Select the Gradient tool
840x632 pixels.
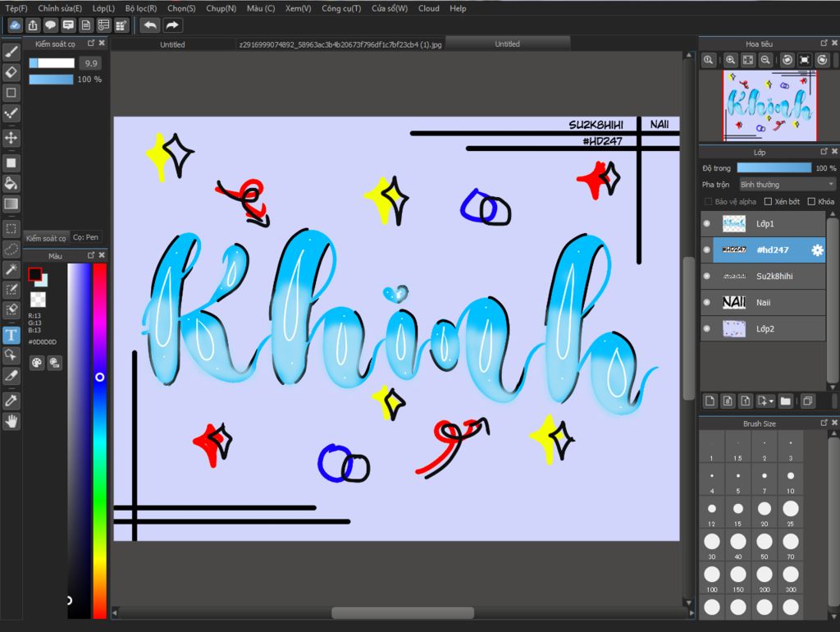click(11, 204)
